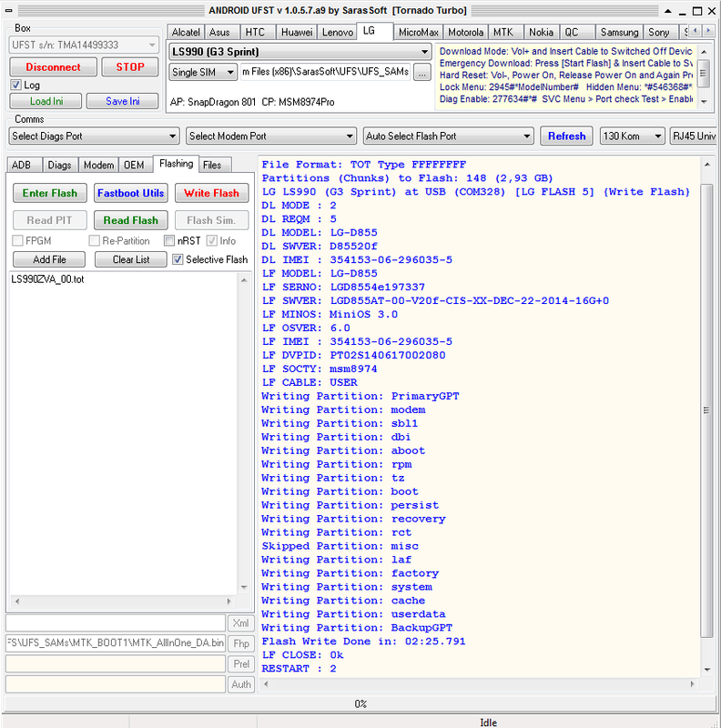Click Load Ini button
The width and height of the screenshot is (721, 728).
pyautogui.click(x=46, y=101)
